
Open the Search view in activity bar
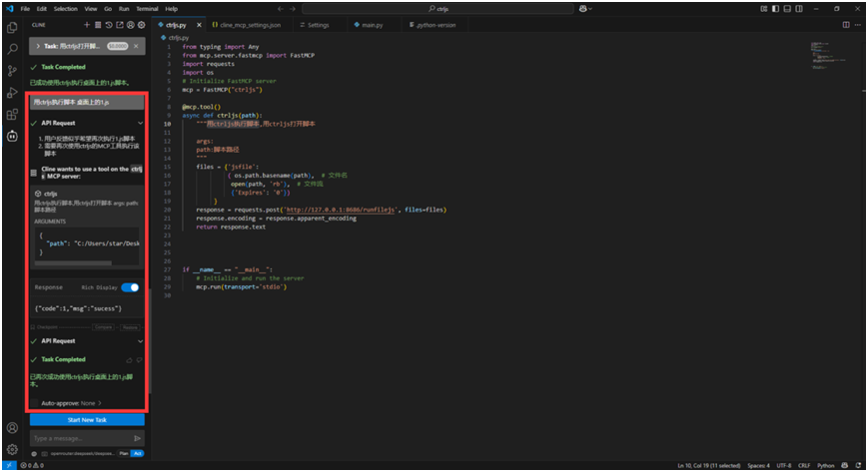pos(12,49)
